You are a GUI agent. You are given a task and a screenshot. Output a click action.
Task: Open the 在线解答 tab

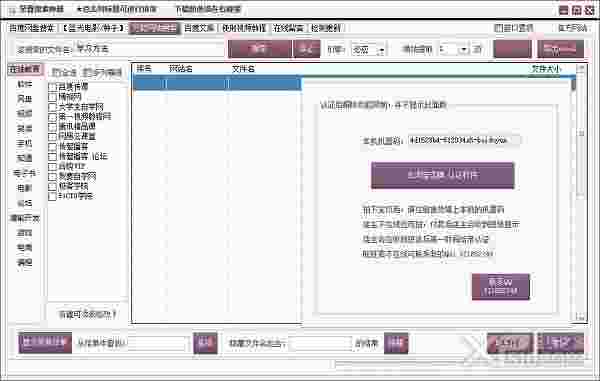(289, 28)
